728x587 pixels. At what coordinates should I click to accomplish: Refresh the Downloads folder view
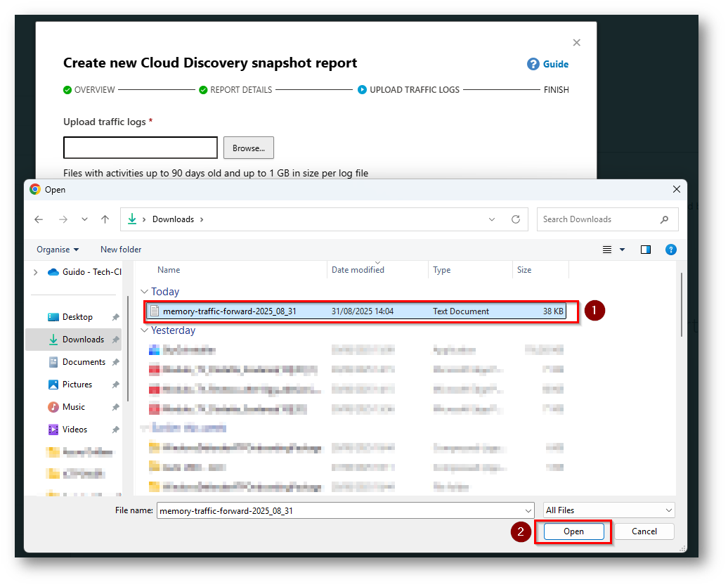coord(515,219)
